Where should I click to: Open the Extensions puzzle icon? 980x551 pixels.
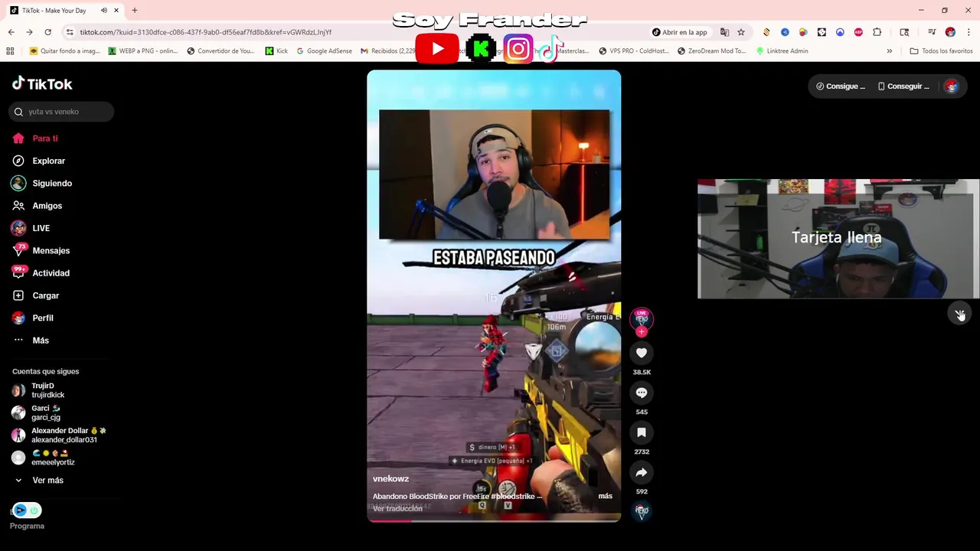pos(877,32)
